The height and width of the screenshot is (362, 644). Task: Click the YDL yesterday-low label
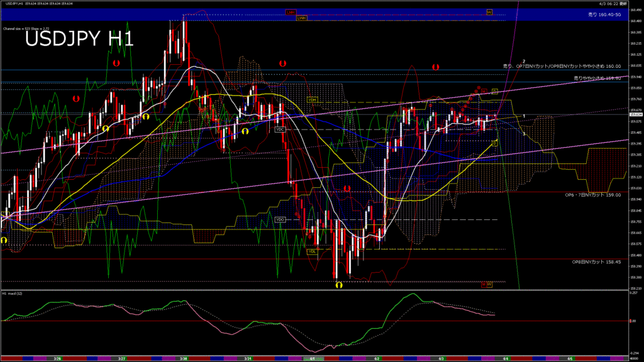point(312,251)
